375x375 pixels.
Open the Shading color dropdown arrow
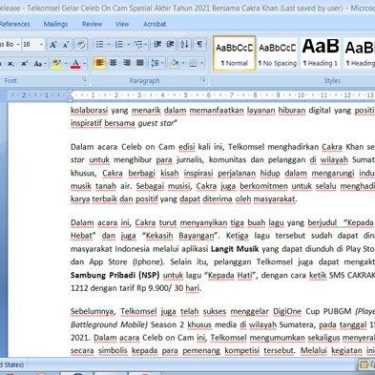coord(183,63)
